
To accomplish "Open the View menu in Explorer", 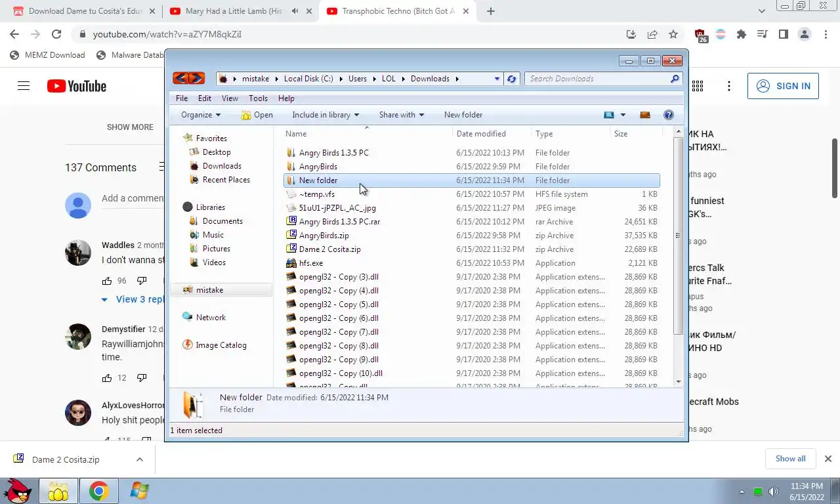I will 230,98.
